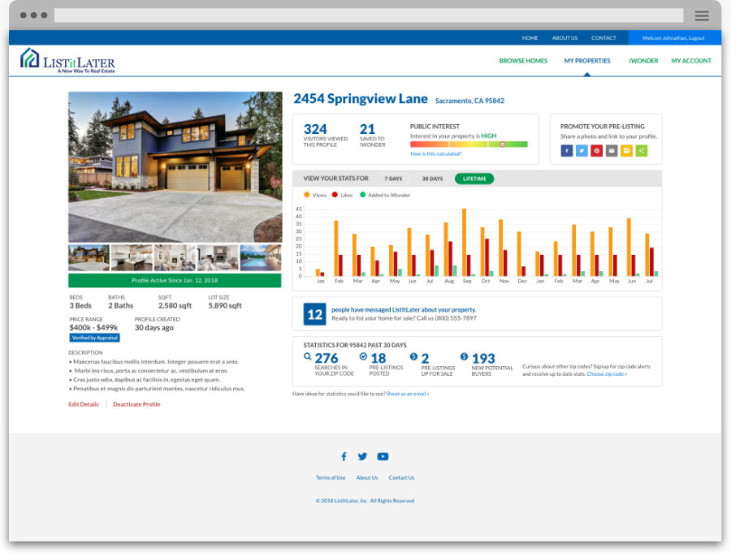Image resolution: width=731 pixels, height=560 pixels.
Task: Open the browser hamburger menu
Action: 702,16
